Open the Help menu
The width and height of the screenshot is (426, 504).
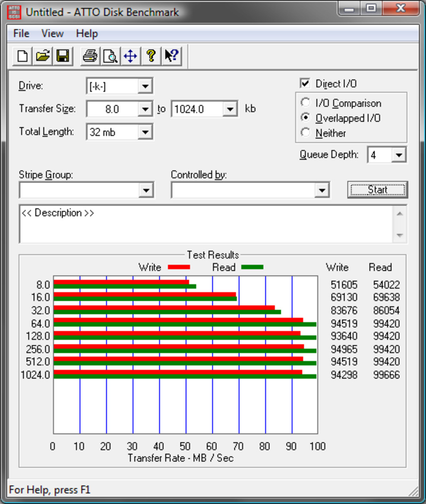point(87,34)
